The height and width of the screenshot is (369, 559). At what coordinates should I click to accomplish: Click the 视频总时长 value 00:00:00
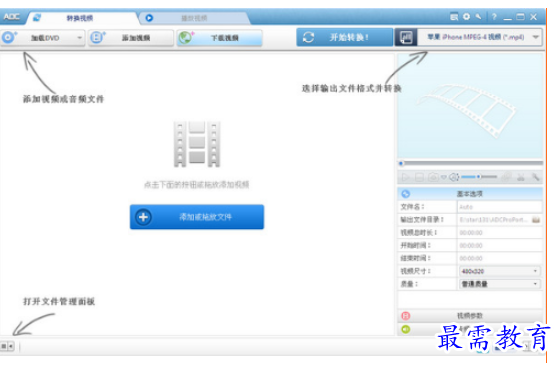[x=471, y=233]
